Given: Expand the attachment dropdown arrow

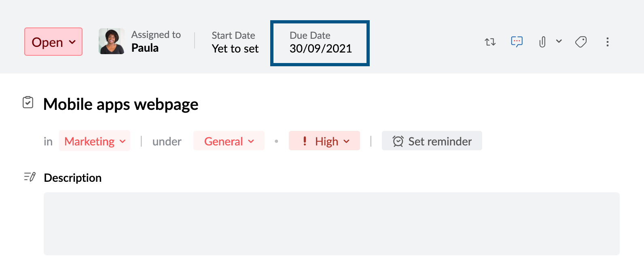Looking at the screenshot, I should click(x=559, y=41).
